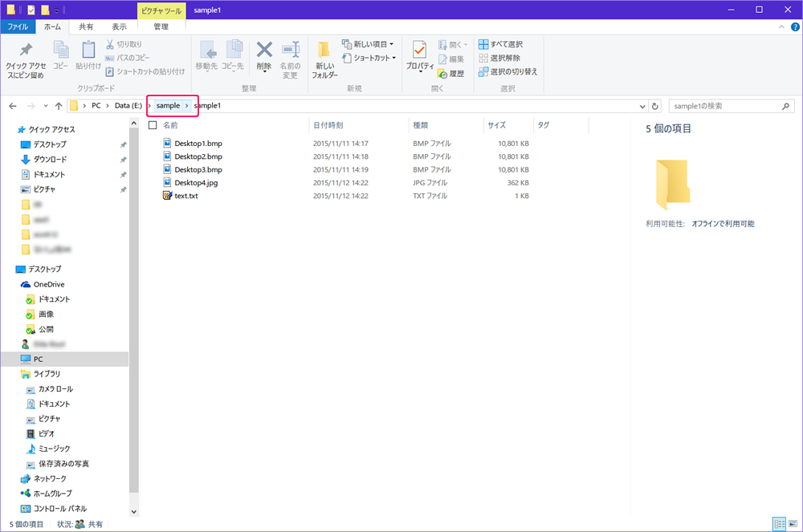Click PC in address bar
This screenshot has width=803, height=532.
pyautogui.click(x=96, y=105)
